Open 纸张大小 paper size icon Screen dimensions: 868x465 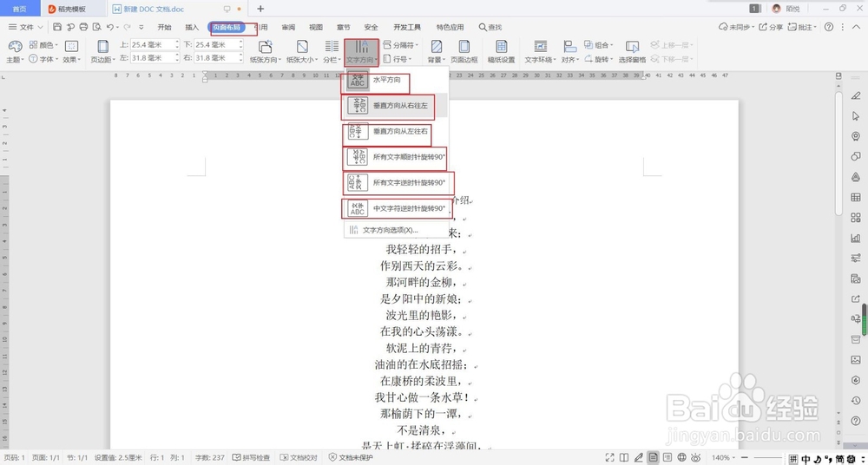click(x=302, y=47)
